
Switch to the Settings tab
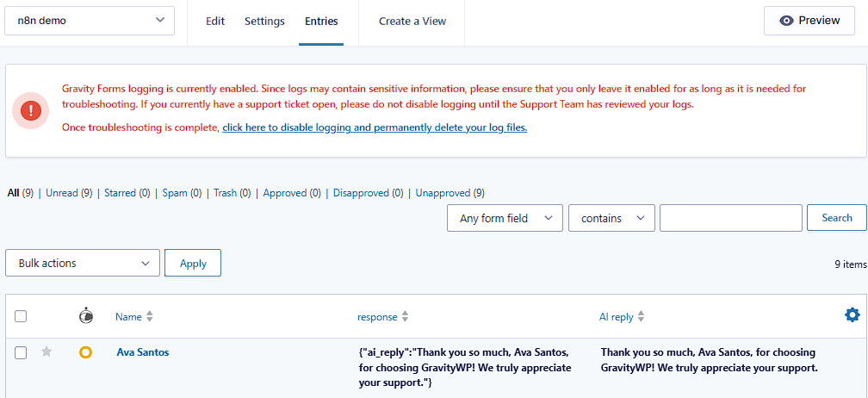[x=264, y=21]
